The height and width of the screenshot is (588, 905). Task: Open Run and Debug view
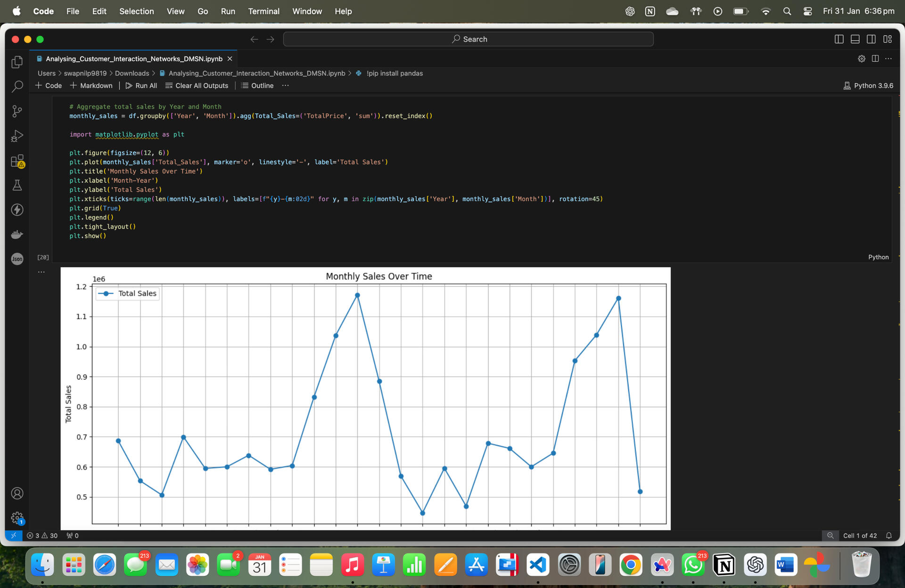(x=17, y=136)
